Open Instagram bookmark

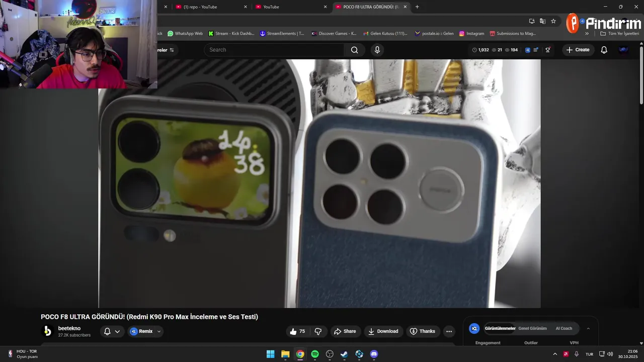[472, 34]
